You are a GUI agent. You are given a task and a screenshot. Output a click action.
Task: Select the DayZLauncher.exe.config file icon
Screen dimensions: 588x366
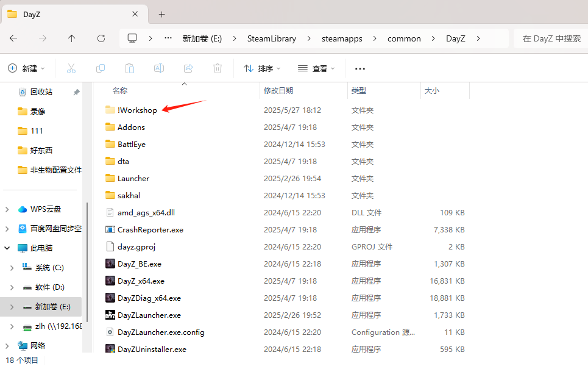[110, 332]
